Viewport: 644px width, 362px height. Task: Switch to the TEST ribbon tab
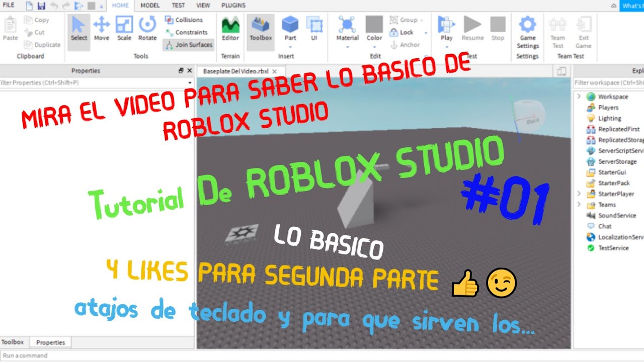click(178, 6)
